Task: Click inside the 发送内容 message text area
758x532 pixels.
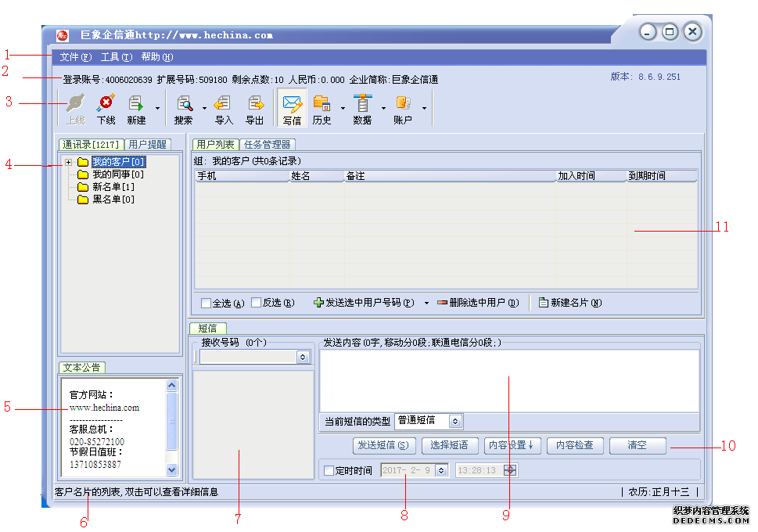Action: pos(508,379)
